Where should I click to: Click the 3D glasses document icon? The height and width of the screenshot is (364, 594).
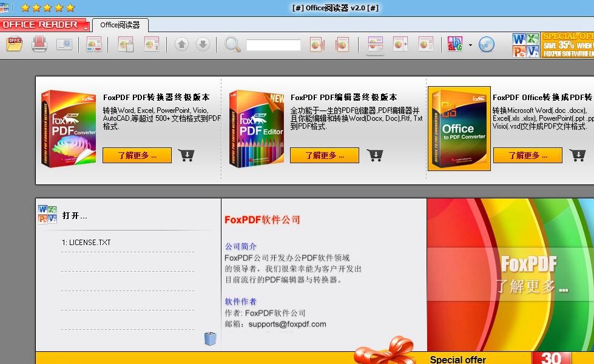pos(93,44)
